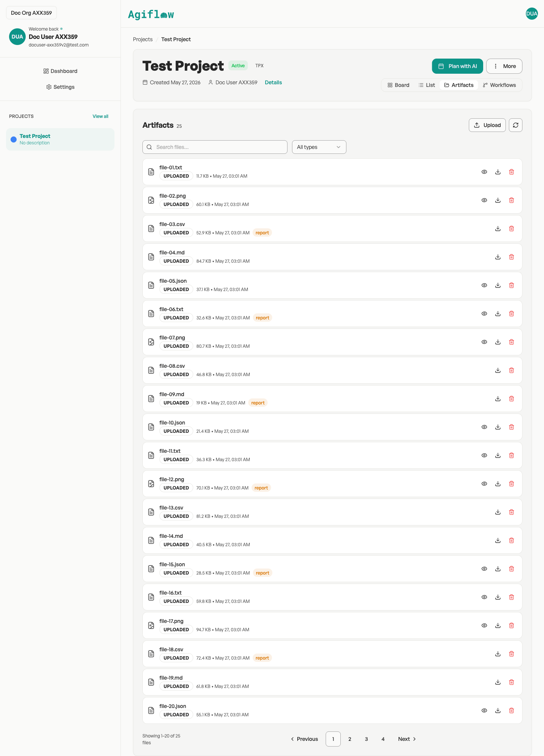This screenshot has height=756, width=544.
Task: Open Dashboard from the sidebar
Action: [x=60, y=71]
